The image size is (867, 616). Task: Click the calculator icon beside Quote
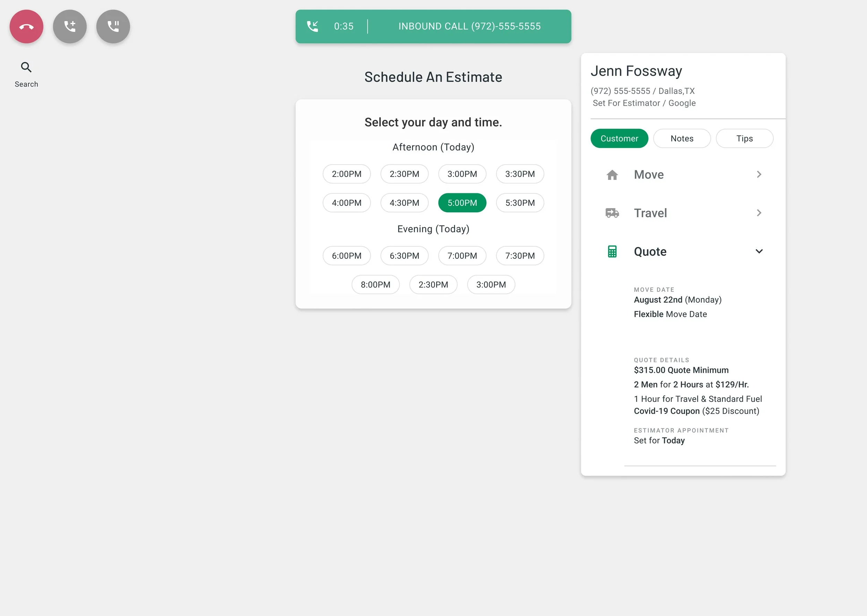click(x=612, y=252)
